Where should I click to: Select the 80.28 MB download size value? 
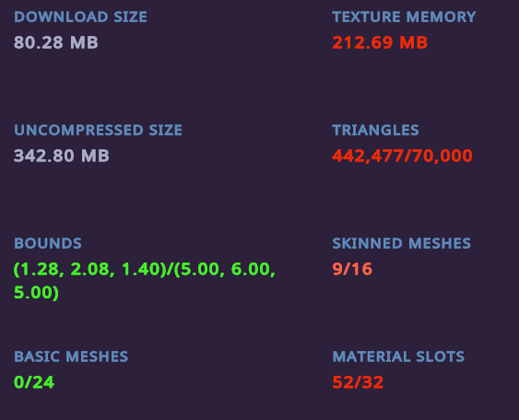pyautogui.click(x=56, y=42)
